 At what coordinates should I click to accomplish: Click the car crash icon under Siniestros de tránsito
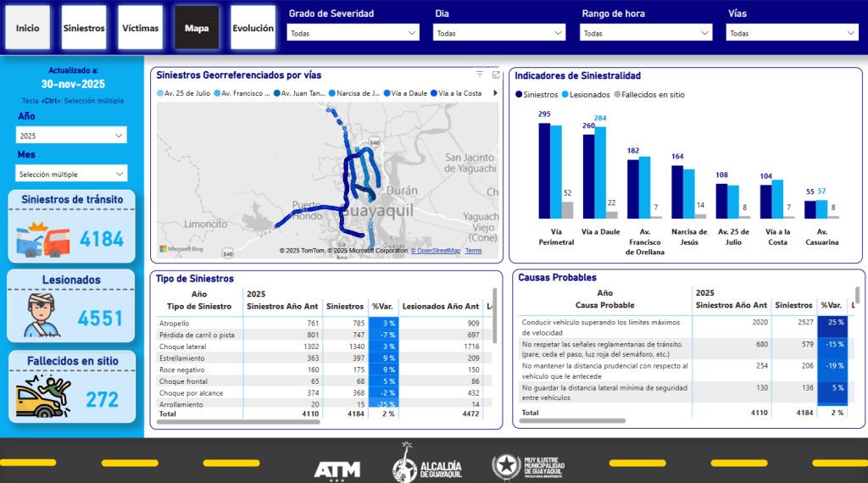click(42, 238)
